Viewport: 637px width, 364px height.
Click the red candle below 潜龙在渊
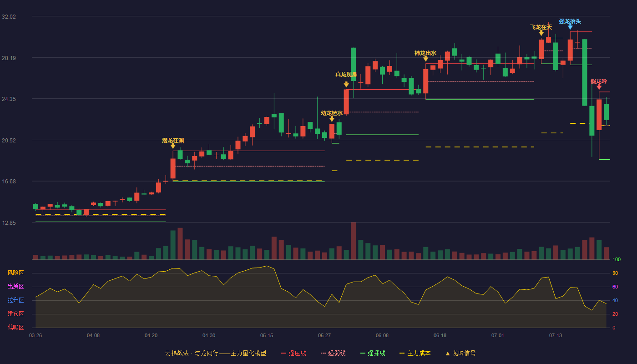click(x=173, y=168)
